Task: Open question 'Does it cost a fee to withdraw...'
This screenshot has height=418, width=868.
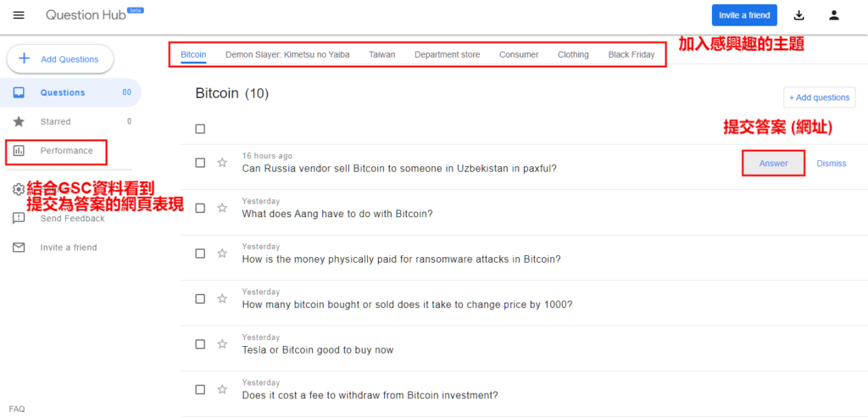Action: click(370, 395)
